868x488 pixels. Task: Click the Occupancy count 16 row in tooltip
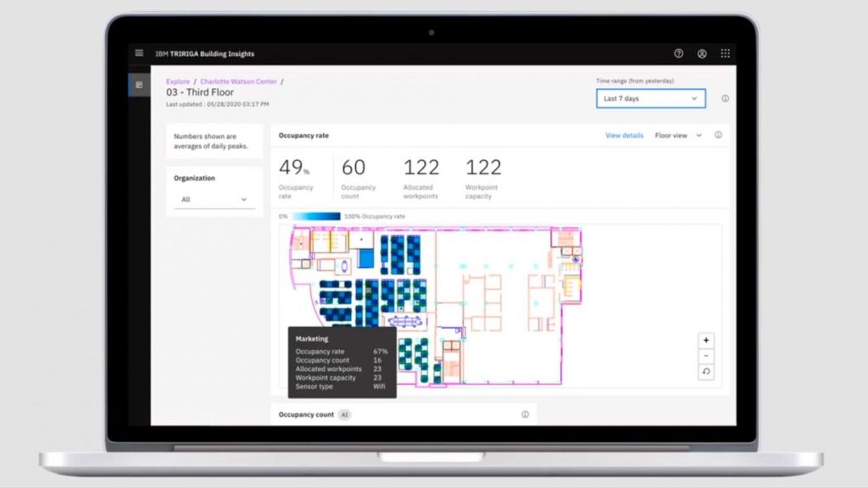click(x=338, y=360)
